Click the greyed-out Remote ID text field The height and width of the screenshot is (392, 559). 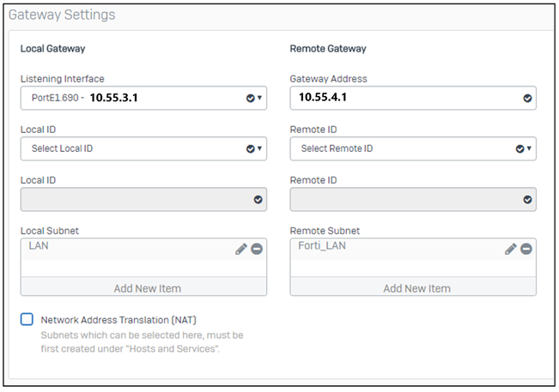pos(404,199)
